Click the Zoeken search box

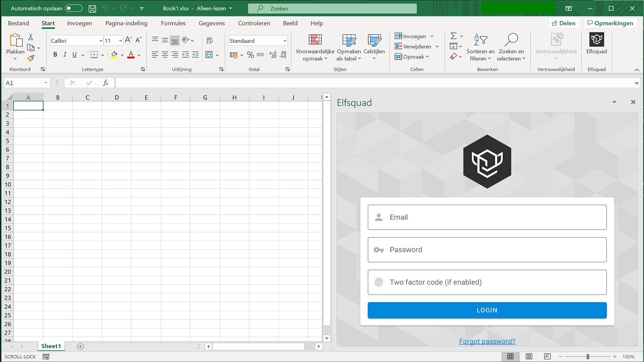click(x=332, y=8)
